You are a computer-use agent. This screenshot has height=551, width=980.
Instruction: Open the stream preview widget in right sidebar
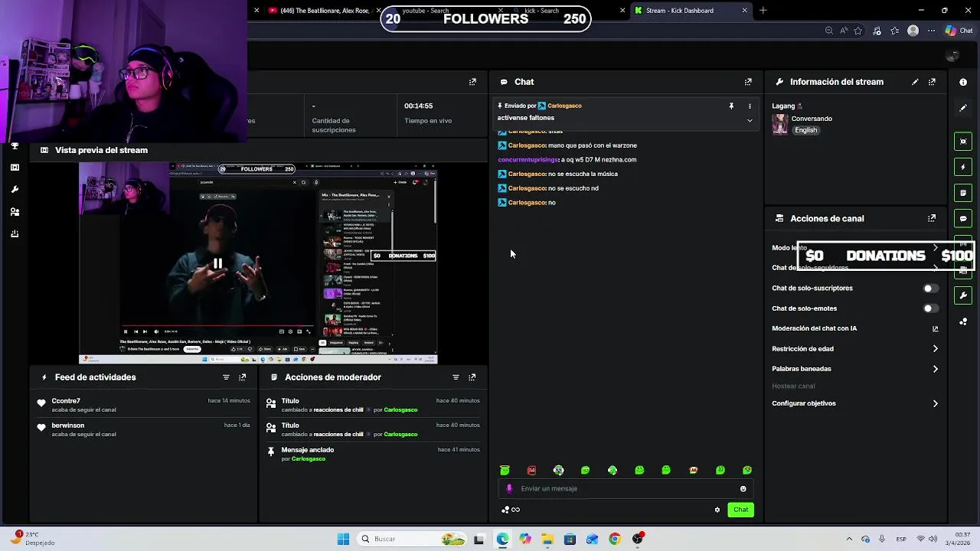coord(963,142)
